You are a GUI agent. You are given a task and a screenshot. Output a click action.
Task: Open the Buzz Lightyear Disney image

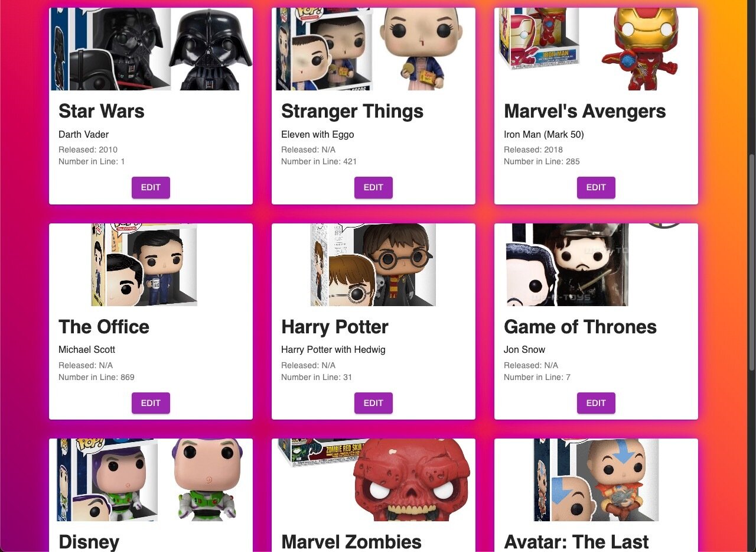(151, 480)
